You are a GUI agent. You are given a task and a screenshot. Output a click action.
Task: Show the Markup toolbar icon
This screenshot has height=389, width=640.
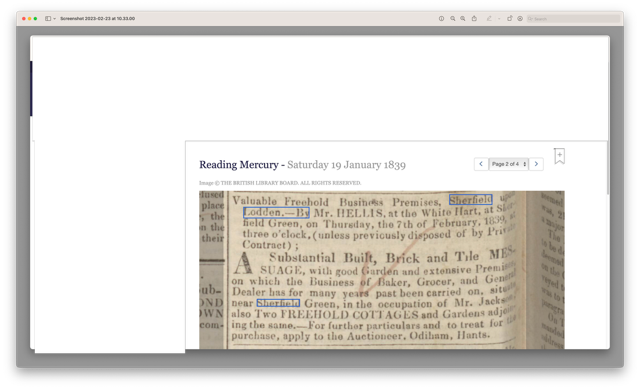click(x=520, y=18)
